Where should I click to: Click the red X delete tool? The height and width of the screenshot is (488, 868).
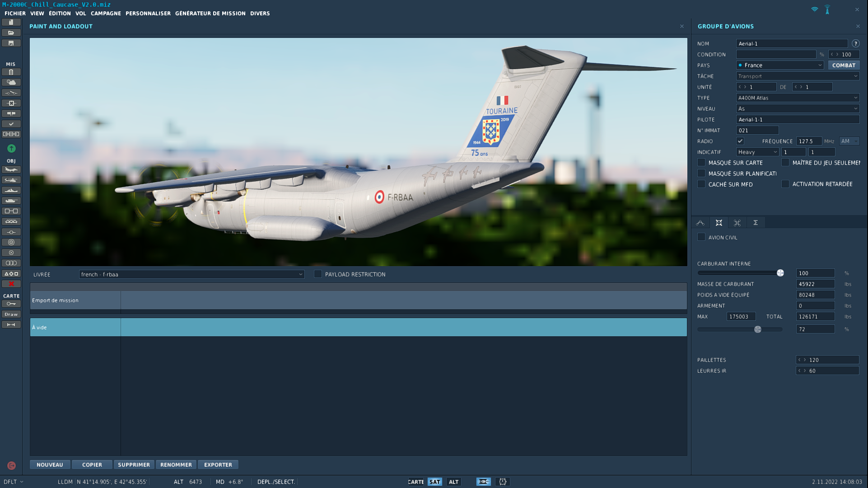click(x=11, y=284)
